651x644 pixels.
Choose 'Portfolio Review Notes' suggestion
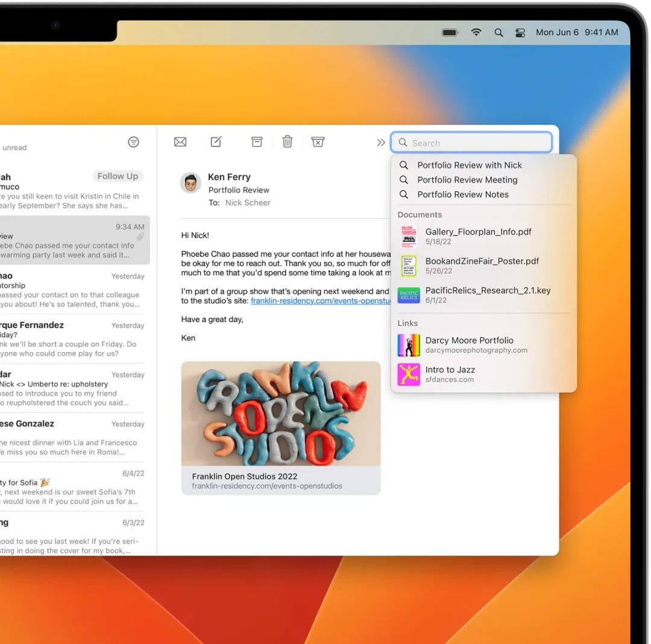(462, 194)
